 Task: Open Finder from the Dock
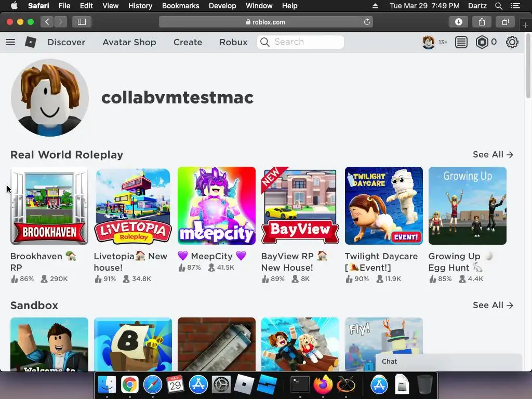point(107,384)
